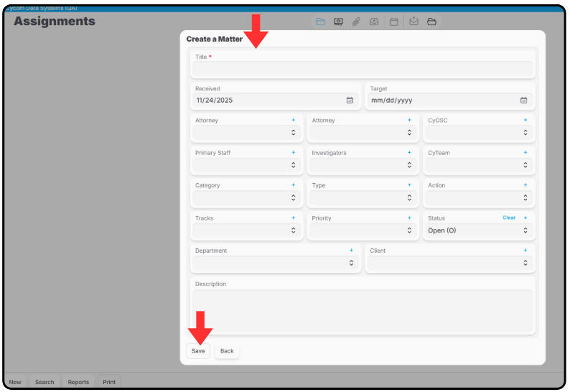Open the Primary Staff dropdown
This screenshot has height=392, width=570.
click(x=247, y=165)
